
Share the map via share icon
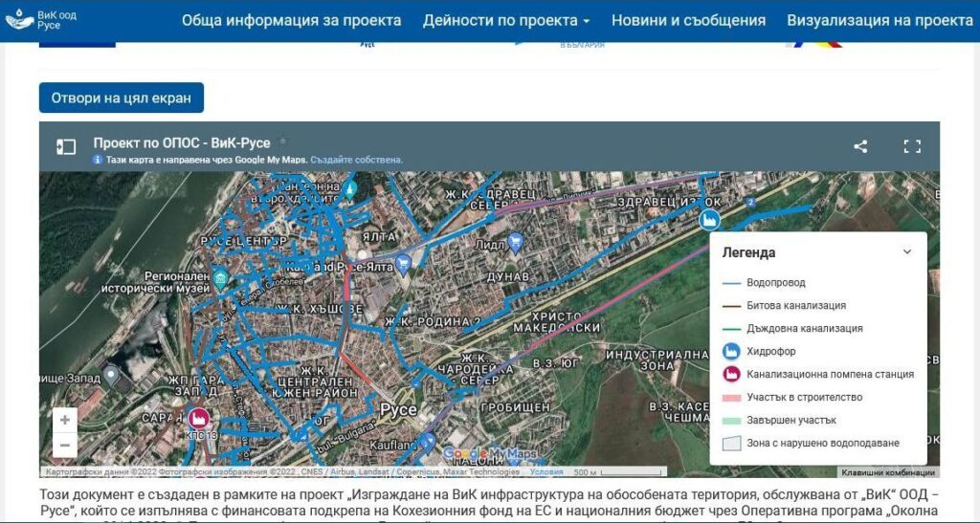point(860,146)
